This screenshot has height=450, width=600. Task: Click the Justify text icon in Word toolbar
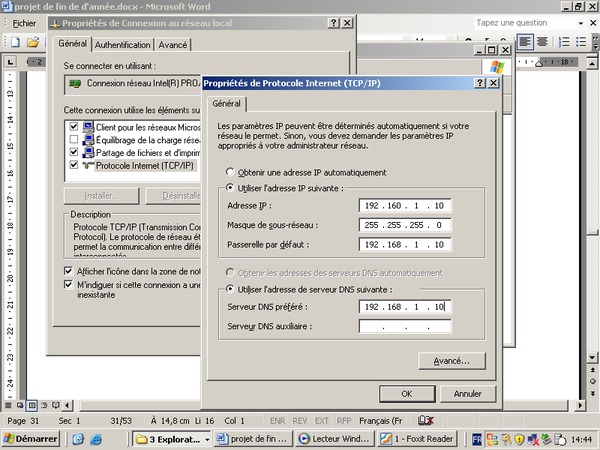point(542,41)
